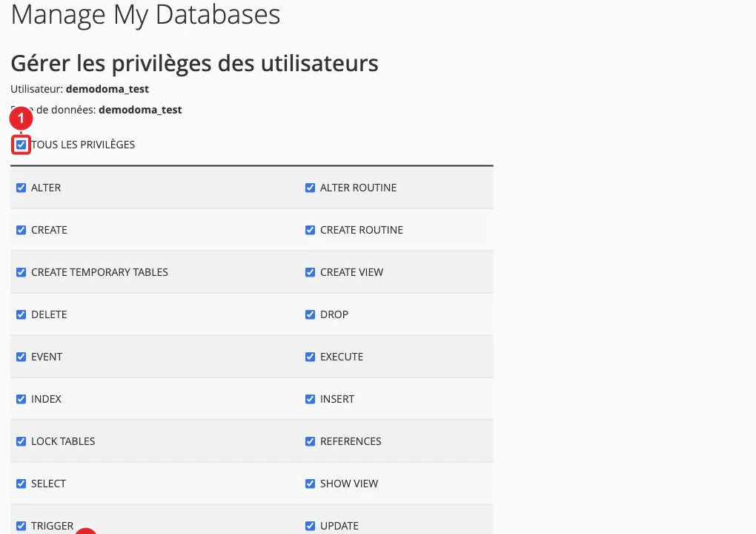Image resolution: width=756 pixels, height=534 pixels.
Task: Click the DROP label text
Action: coord(334,314)
